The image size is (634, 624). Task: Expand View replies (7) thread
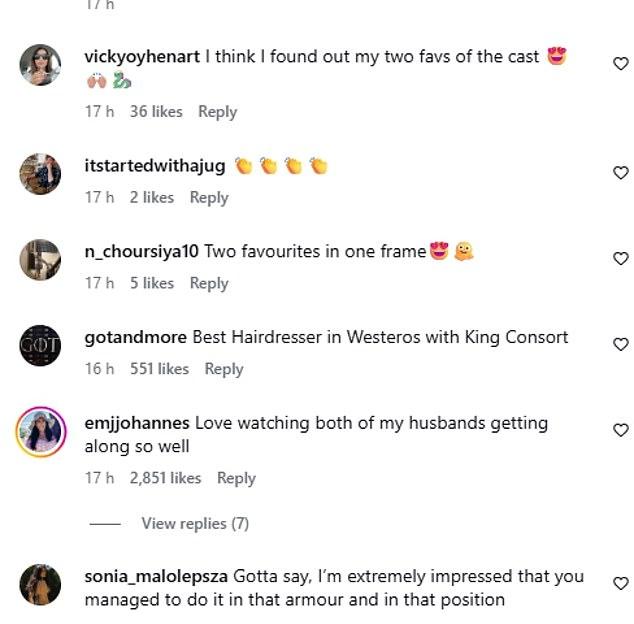pyautogui.click(x=195, y=524)
